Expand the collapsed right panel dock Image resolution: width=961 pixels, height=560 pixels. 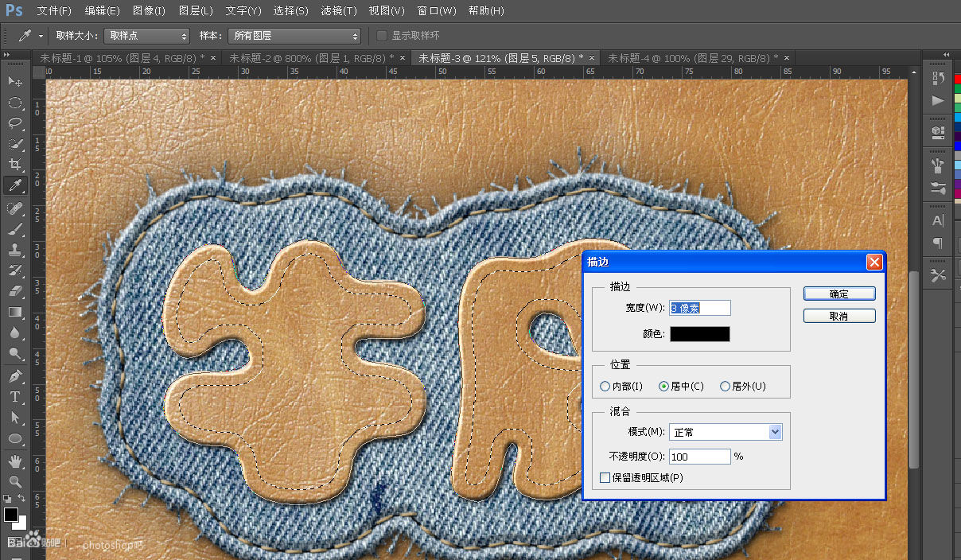click(x=947, y=54)
